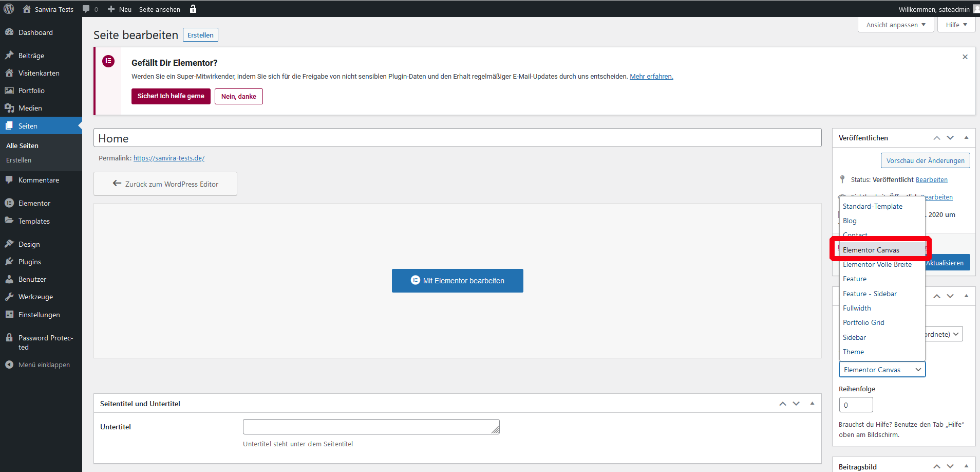Move Veröffentlichen panel up with arrow
Image resolution: width=980 pixels, height=472 pixels.
(x=937, y=138)
